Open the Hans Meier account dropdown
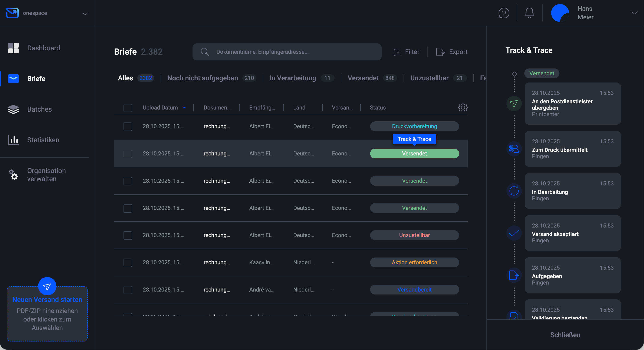The width and height of the screenshot is (644, 350). (634, 13)
